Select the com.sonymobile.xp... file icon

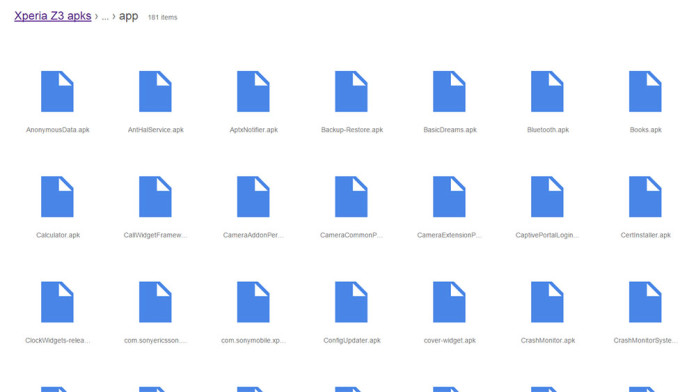[x=253, y=302]
